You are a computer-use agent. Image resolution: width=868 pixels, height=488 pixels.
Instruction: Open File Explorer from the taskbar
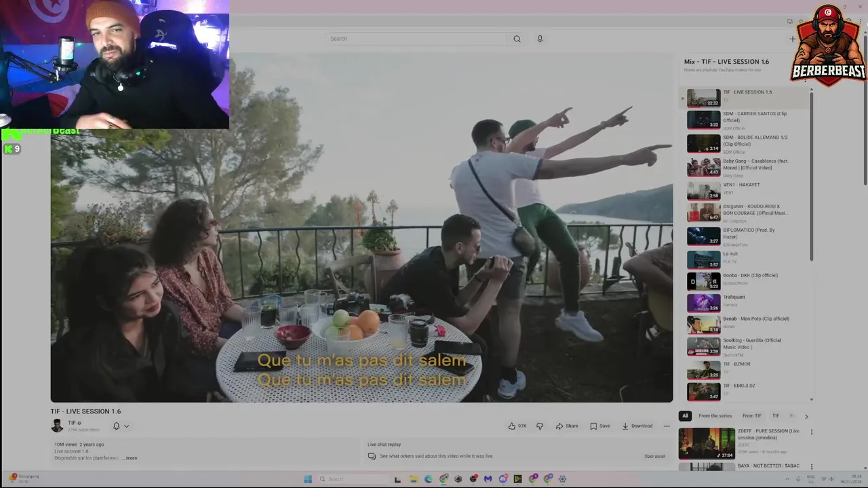click(413, 479)
